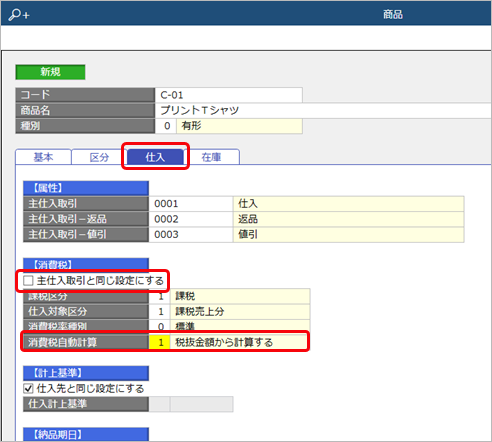
Task: Click the 消費税率種別 code field
Action: (160, 326)
